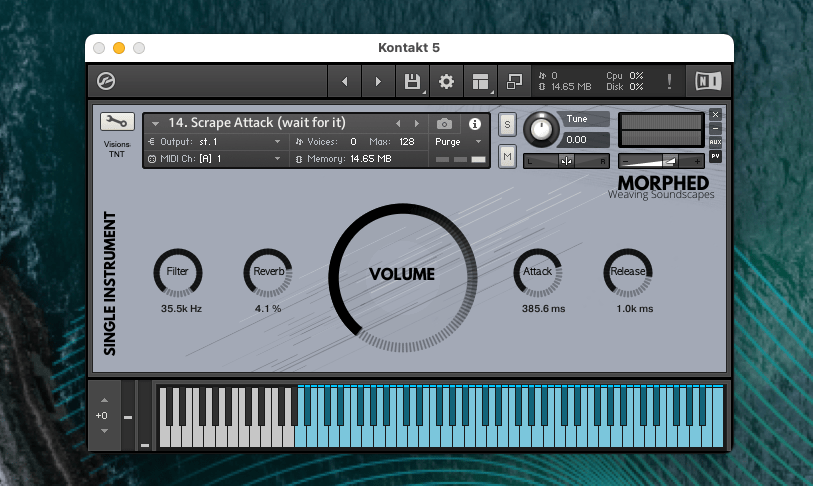
Task: Click the Tune knob
Action: coord(541,130)
